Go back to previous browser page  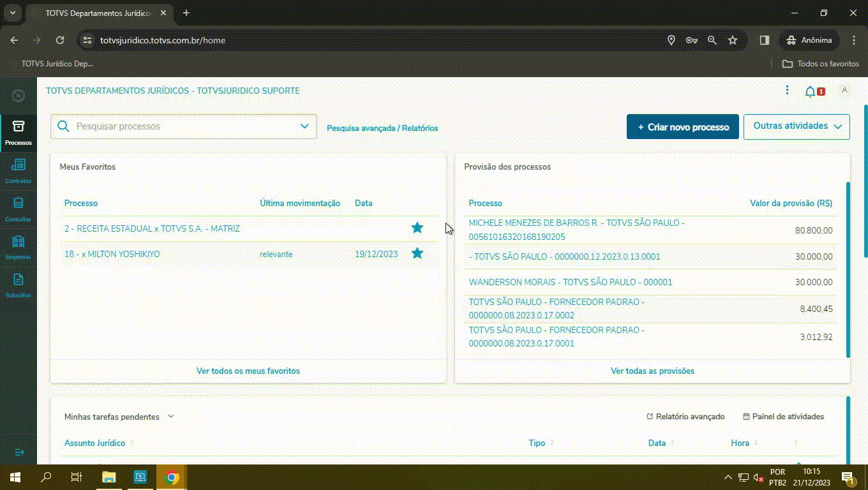pyautogui.click(x=14, y=40)
